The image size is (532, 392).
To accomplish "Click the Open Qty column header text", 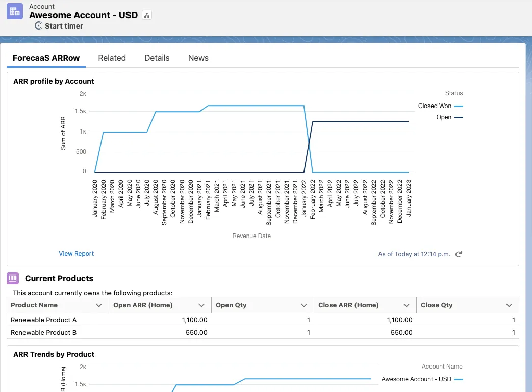I will pyautogui.click(x=231, y=305).
